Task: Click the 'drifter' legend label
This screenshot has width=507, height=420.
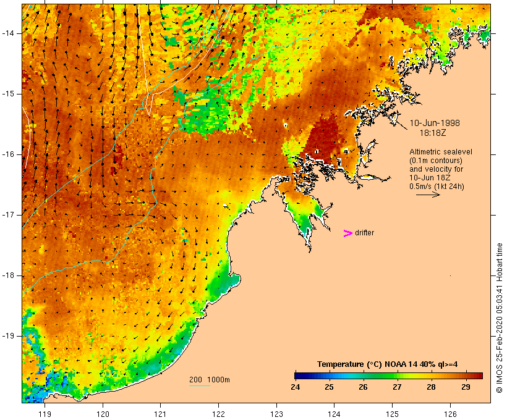Action: tap(364, 233)
